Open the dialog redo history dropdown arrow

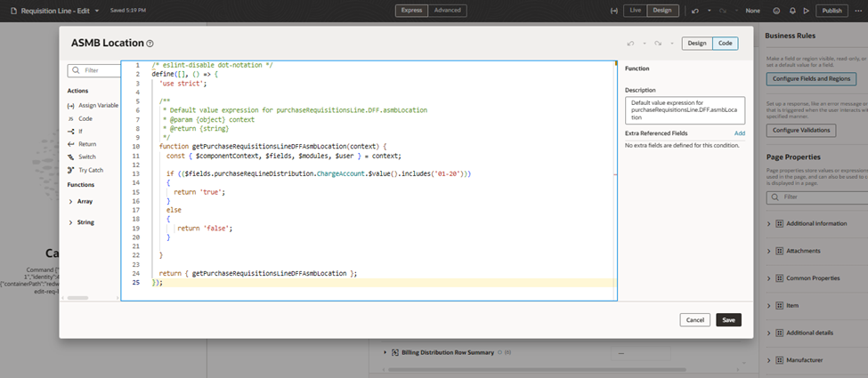672,44
